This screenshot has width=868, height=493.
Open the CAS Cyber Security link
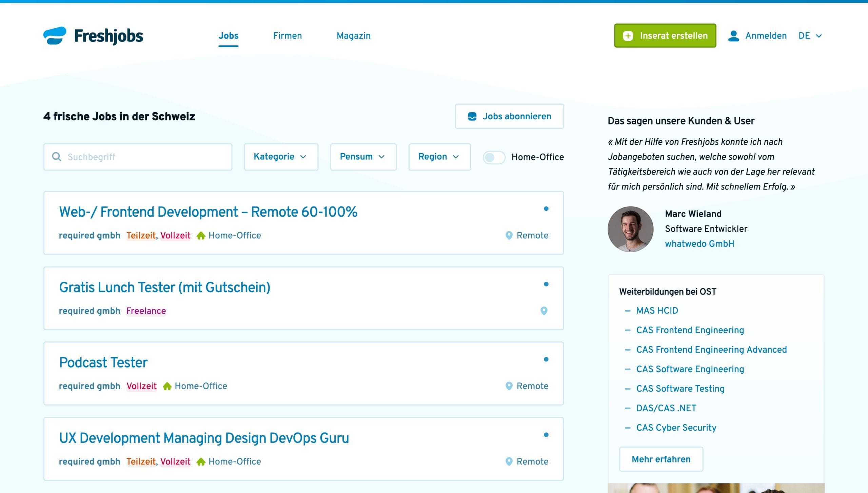click(x=676, y=428)
